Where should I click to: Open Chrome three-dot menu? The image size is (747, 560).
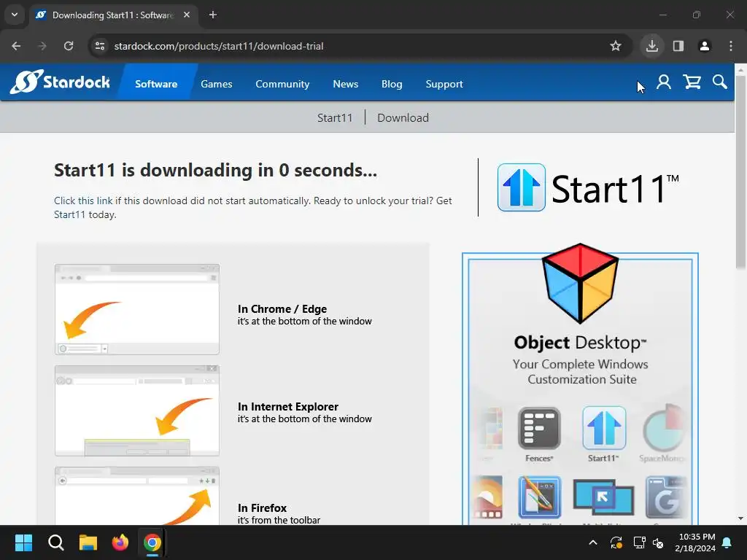click(x=731, y=46)
